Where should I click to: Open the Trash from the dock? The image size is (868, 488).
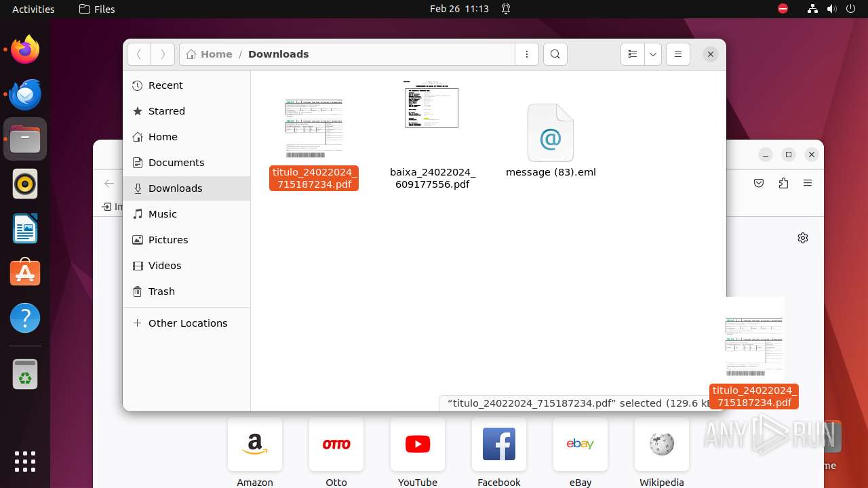point(25,374)
